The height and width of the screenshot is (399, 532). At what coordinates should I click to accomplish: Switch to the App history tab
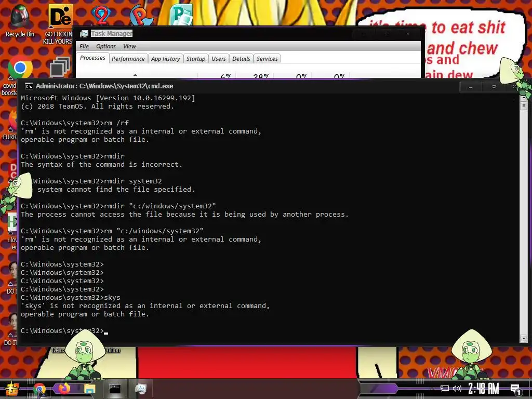[166, 59]
